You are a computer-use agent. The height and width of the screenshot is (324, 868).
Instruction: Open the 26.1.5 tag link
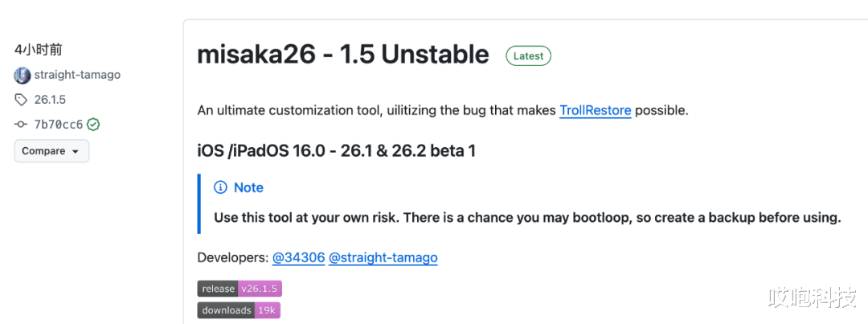coord(50,100)
